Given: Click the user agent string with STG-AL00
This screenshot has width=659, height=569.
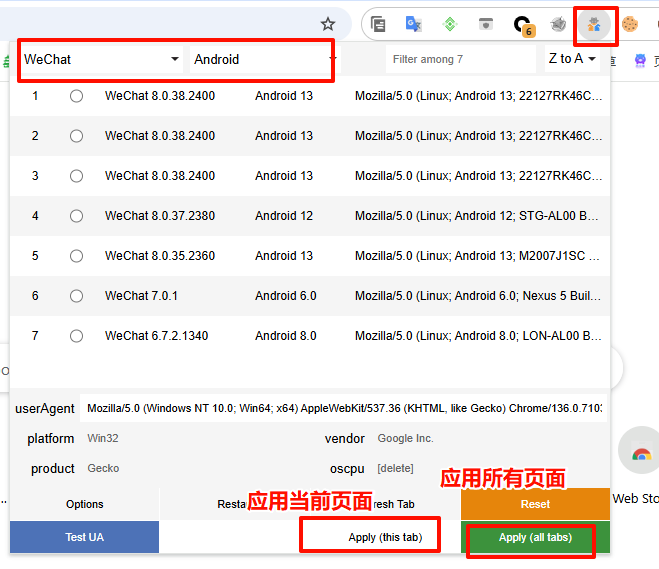Looking at the screenshot, I should pyautogui.click(x=476, y=216).
